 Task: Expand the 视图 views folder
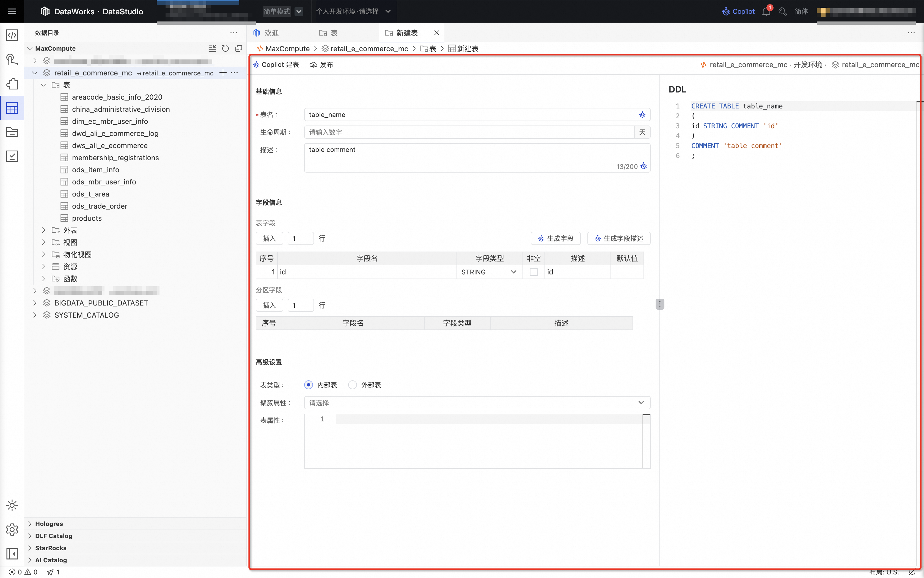[x=43, y=242]
